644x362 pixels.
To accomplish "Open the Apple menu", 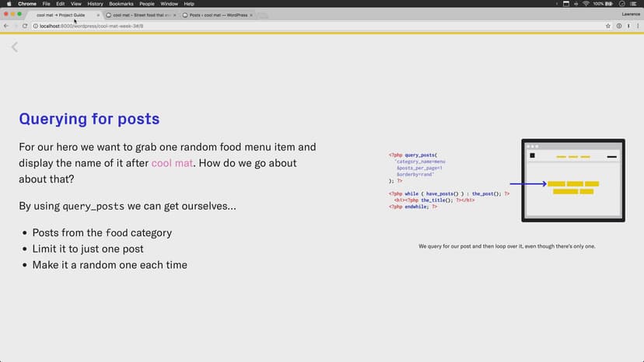I will pyautogui.click(x=7, y=4).
